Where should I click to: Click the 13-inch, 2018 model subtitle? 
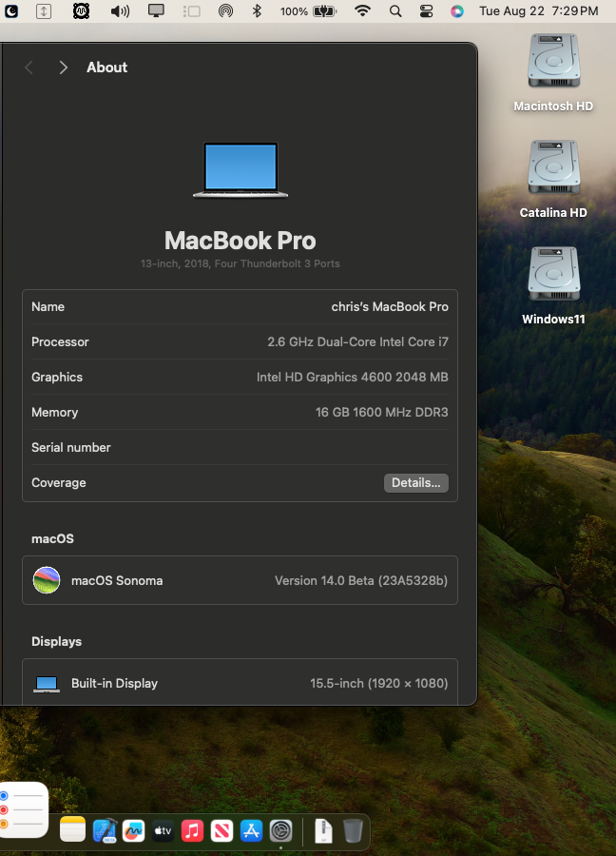tap(241, 263)
